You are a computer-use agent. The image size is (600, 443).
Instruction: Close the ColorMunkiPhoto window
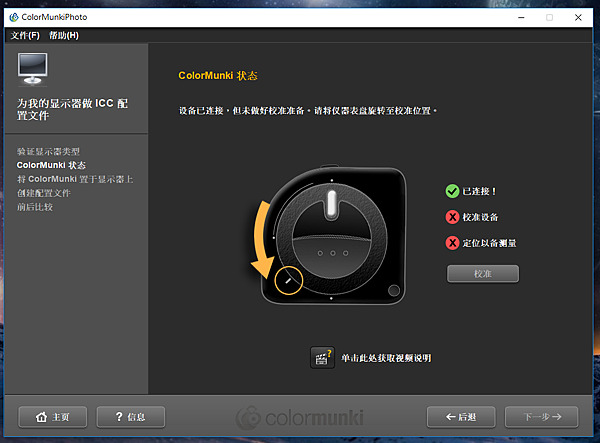tap(578, 18)
